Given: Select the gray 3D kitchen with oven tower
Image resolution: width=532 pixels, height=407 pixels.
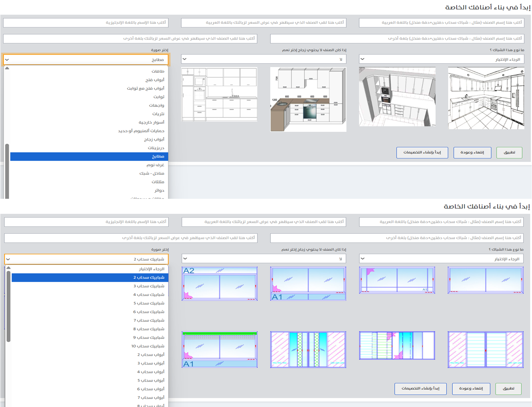Looking at the screenshot, I should coord(397,97).
